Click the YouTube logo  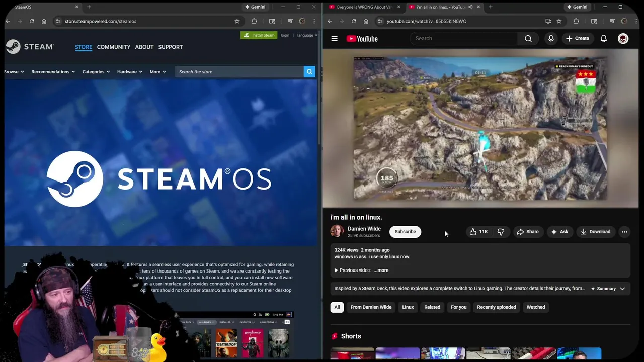point(362,39)
